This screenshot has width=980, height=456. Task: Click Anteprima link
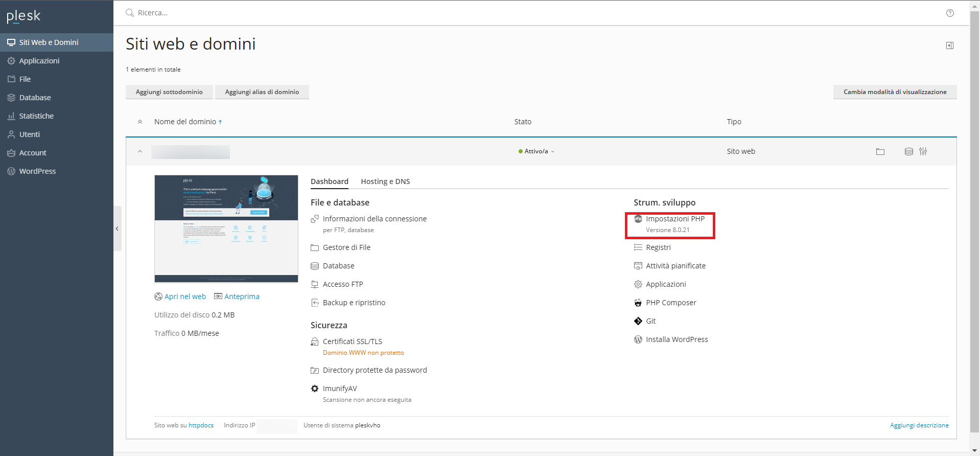click(x=242, y=297)
